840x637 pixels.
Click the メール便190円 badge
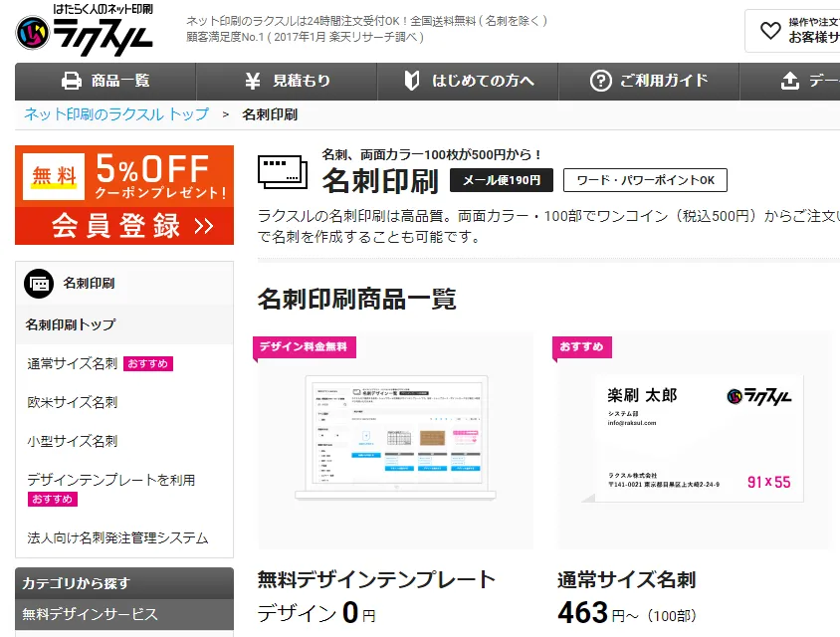(x=502, y=180)
